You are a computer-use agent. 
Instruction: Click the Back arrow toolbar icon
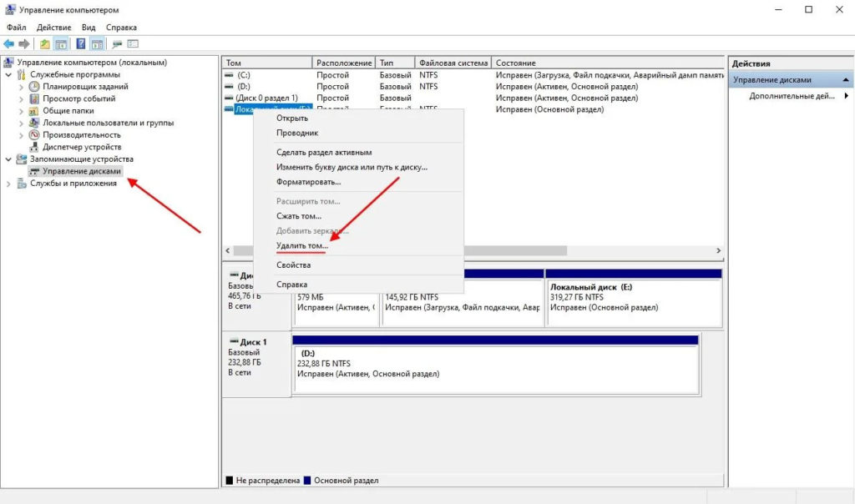[8, 44]
